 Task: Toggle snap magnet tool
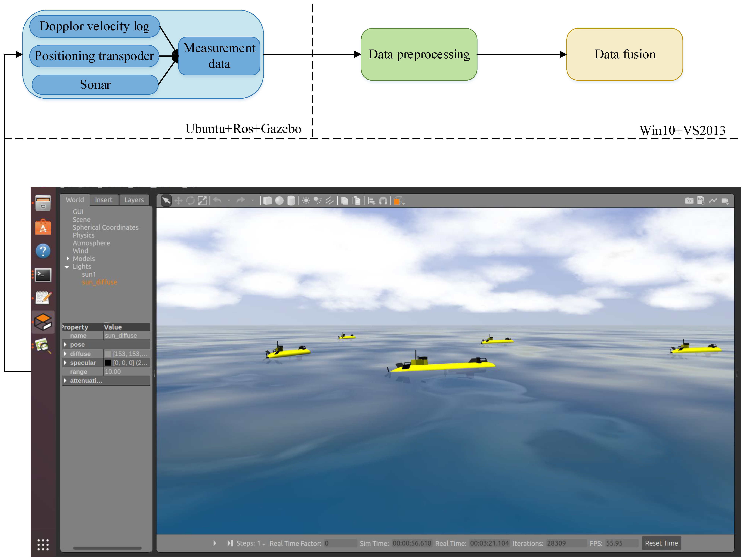[x=383, y=201]
